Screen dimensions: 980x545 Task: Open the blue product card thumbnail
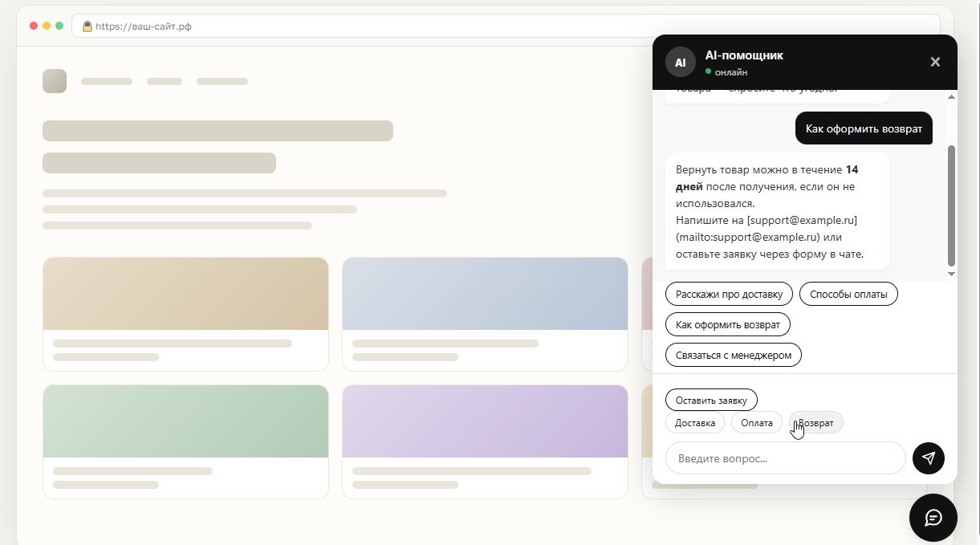tap(485, 294)
